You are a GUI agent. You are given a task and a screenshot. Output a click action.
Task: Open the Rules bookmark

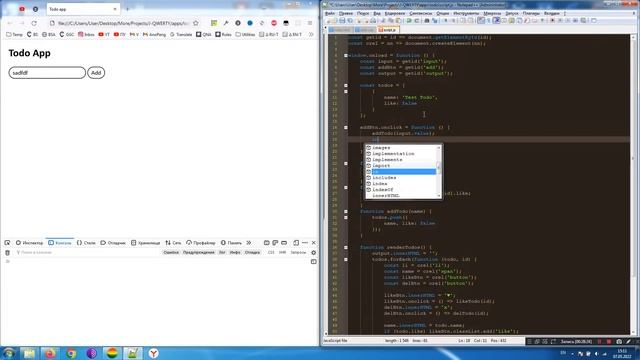tap(224, 35)
